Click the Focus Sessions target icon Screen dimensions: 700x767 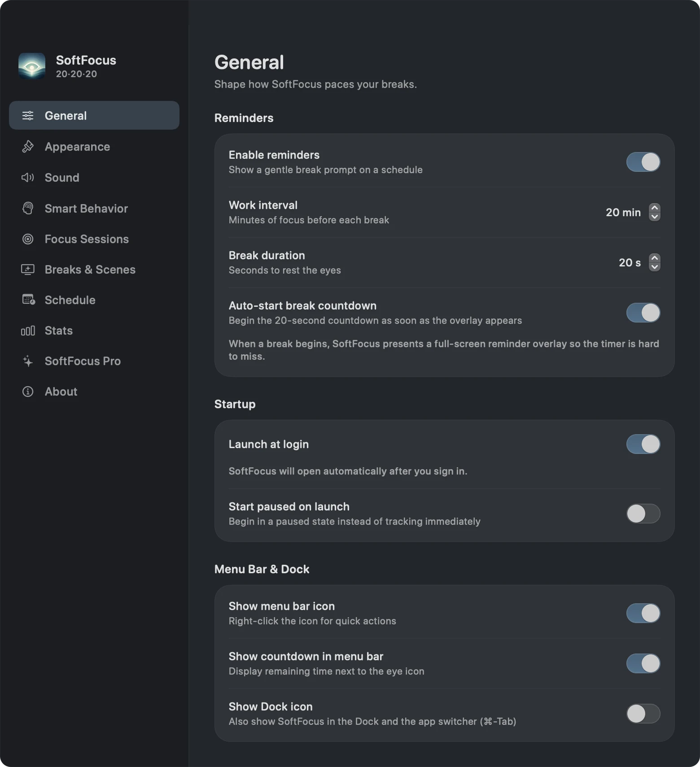(x=28, y=239)
